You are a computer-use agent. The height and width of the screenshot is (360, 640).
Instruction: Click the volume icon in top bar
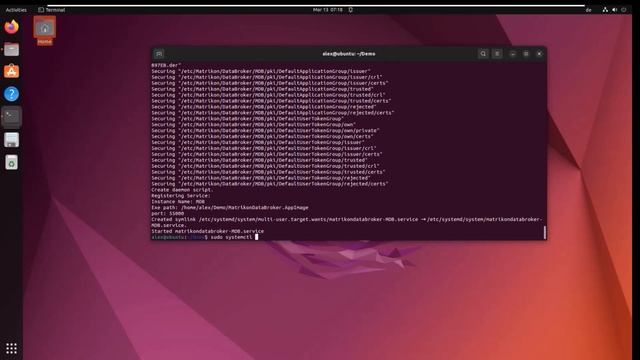(614, 10)
